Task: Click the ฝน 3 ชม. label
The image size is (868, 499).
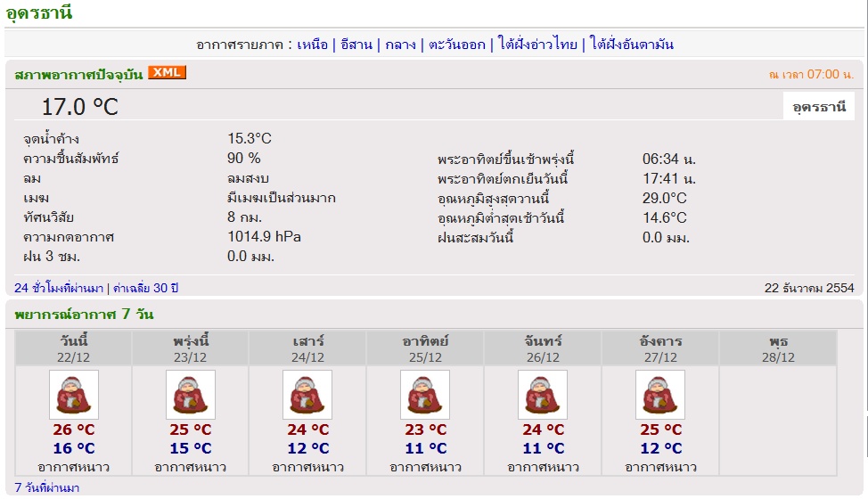Action: click(52, 257)
